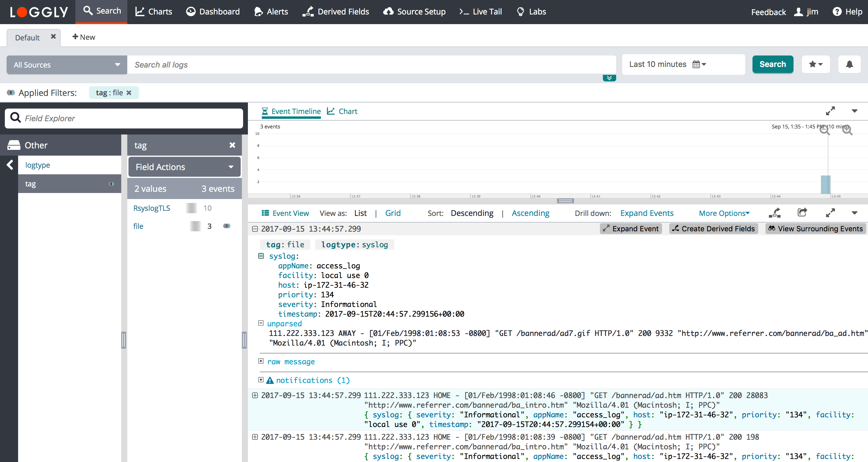Navigate to Live Tail
This screenshot has width=868, height=462.
tap(480, 11)
